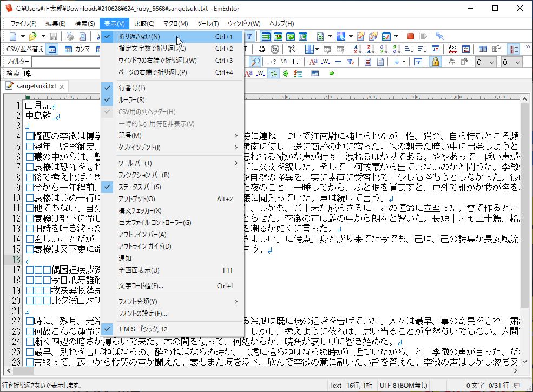Click the regular expression .+? icon
Viewport: 533px width, 392px height.
point(272,62)
